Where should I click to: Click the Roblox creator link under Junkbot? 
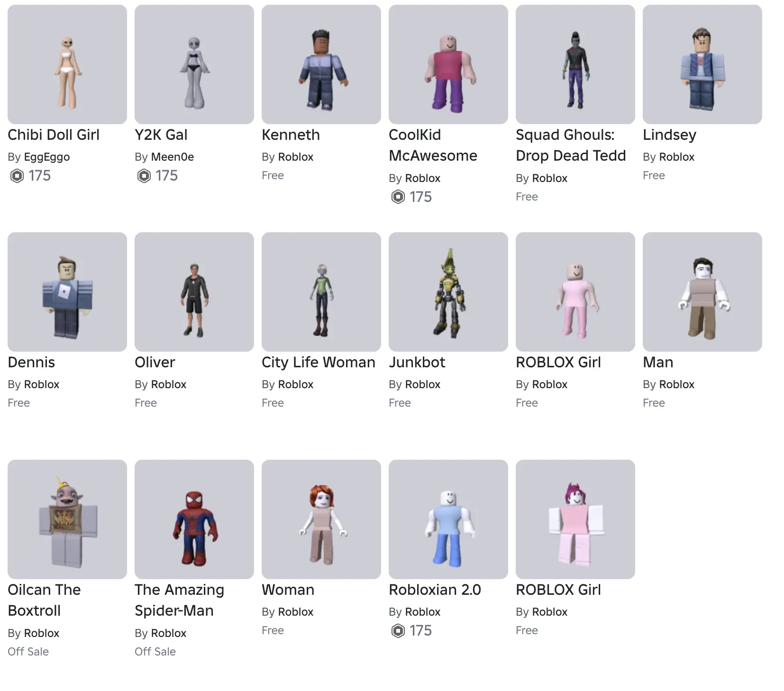coord(423,384)
